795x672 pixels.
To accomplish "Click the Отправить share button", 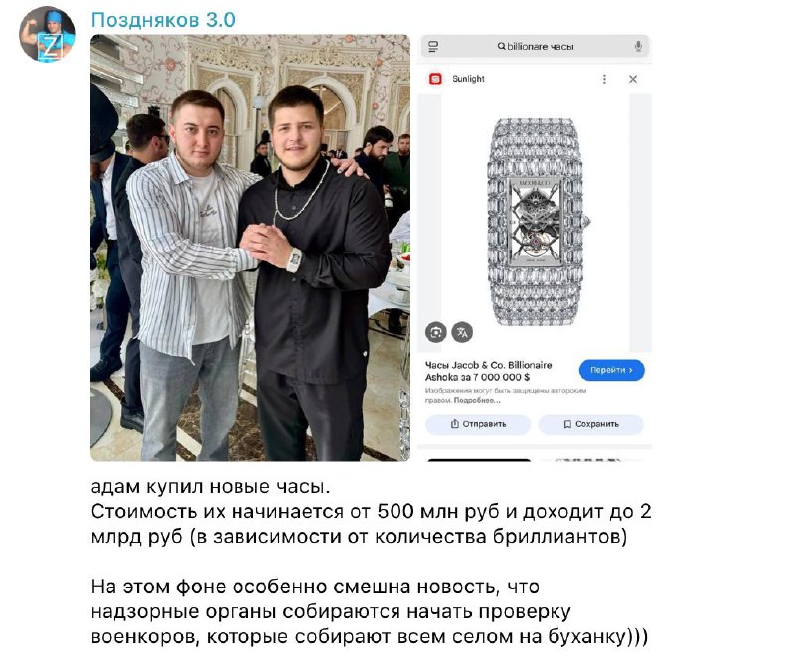I will tap(478, 424).
